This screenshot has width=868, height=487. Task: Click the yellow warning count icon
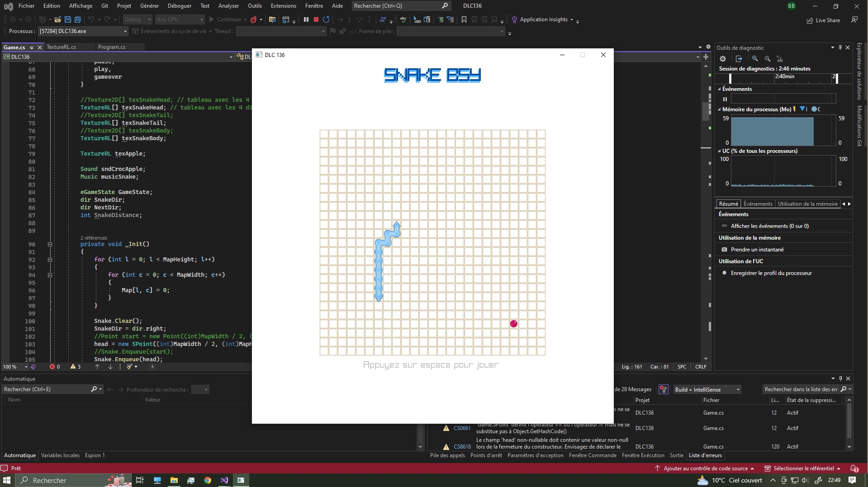pyautogui.click(x=73, y=367)
